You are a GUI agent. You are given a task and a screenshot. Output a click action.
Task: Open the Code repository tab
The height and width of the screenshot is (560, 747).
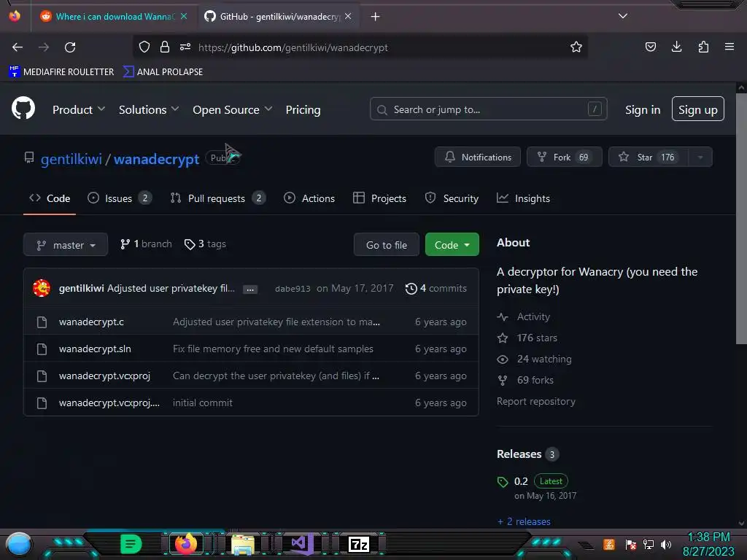(50, 198)
